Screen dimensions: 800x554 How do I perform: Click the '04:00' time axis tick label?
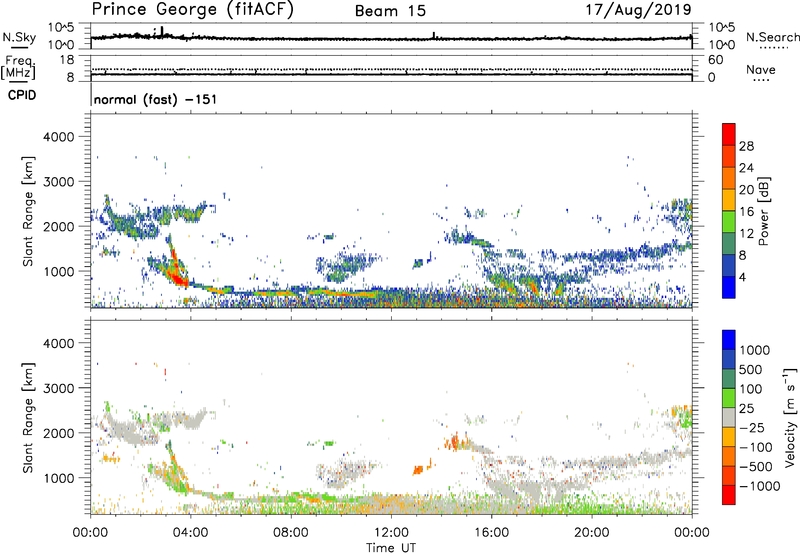tap(190, 533)
